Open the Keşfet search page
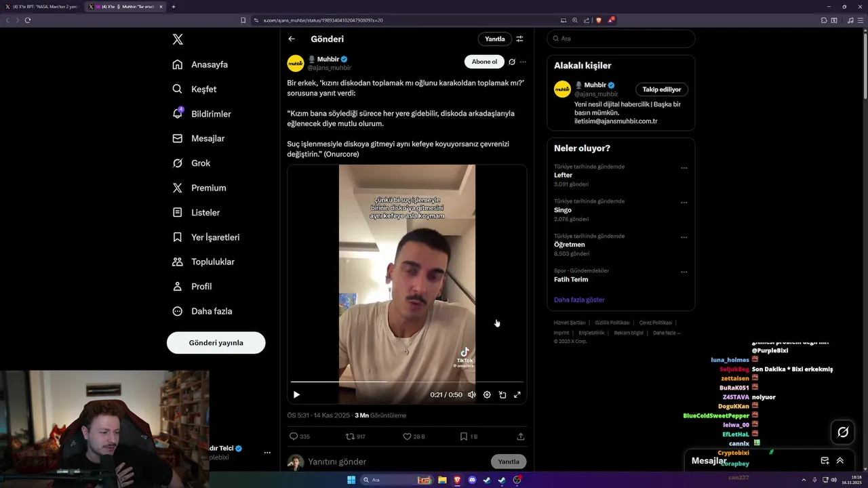 pyautogui.click(x=195, y=89)
